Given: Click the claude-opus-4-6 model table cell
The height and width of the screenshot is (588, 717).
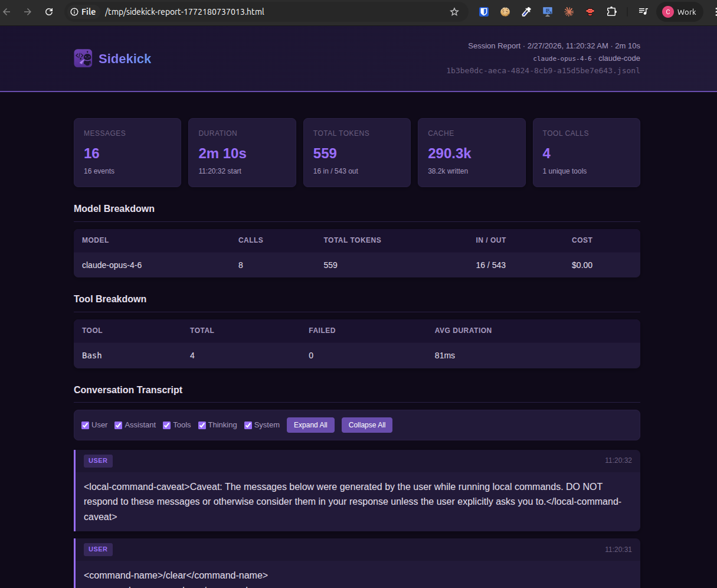Looking at the screenshot, I should [112, 265].
